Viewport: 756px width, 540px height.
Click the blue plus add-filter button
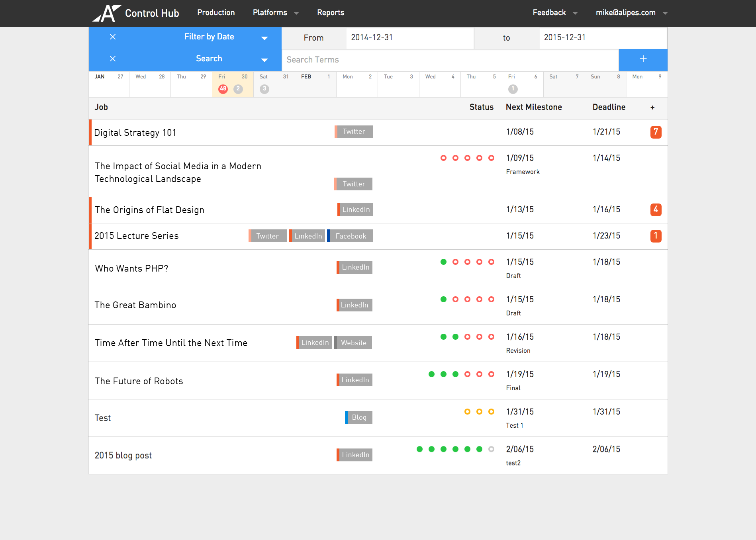[x=643, y=59]
